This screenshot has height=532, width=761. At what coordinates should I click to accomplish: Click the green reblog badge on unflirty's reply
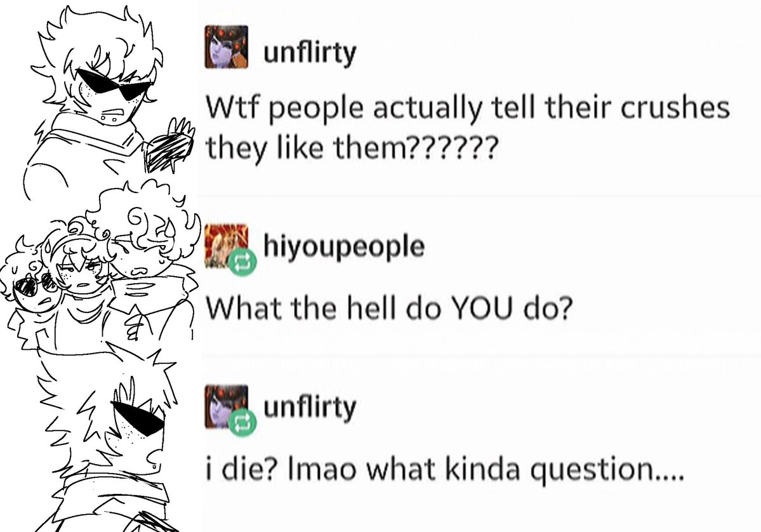click(242, 422)
